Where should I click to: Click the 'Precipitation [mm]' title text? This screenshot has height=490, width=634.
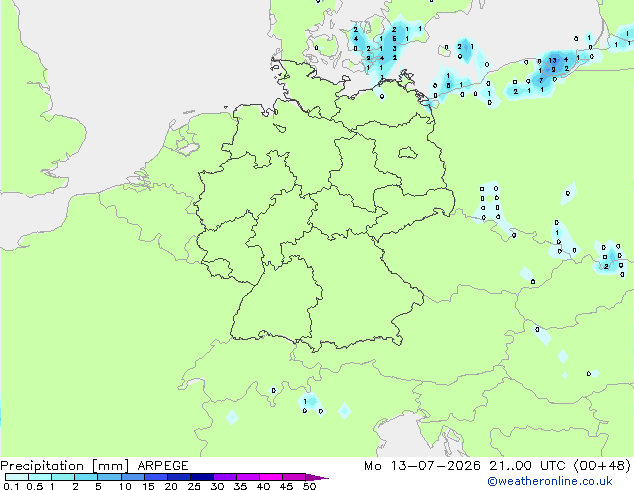click(x=65, y=466)
